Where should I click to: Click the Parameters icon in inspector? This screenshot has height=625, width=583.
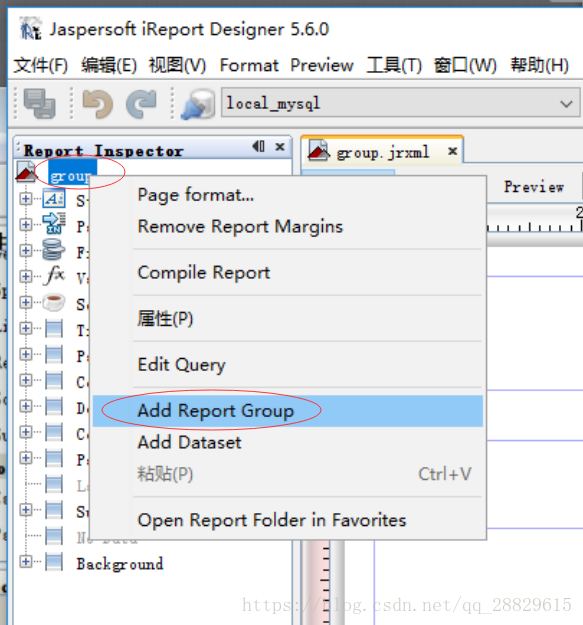coord(54,224)
